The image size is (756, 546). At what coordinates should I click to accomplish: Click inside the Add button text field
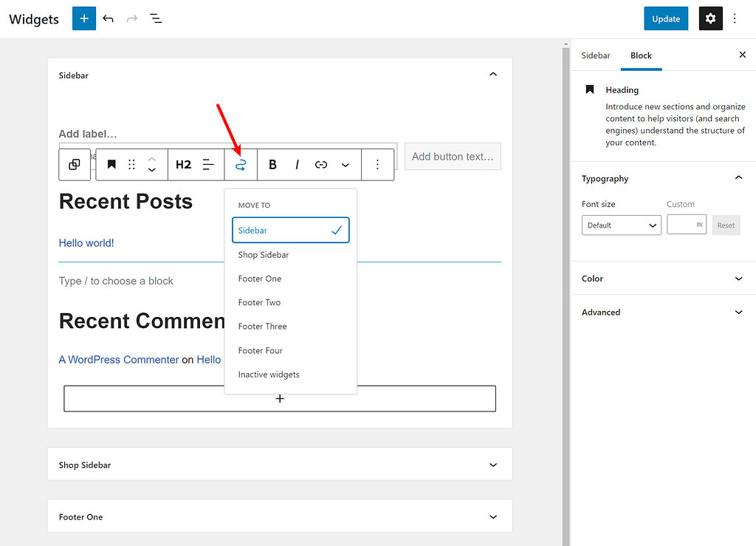click(x=452, y=156)
